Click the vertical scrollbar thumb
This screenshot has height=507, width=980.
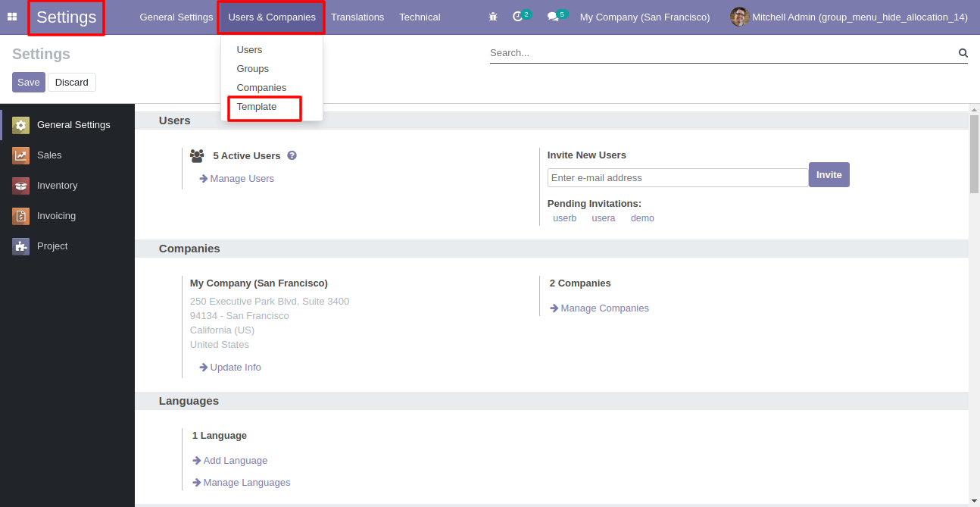[x=975, y=154]
